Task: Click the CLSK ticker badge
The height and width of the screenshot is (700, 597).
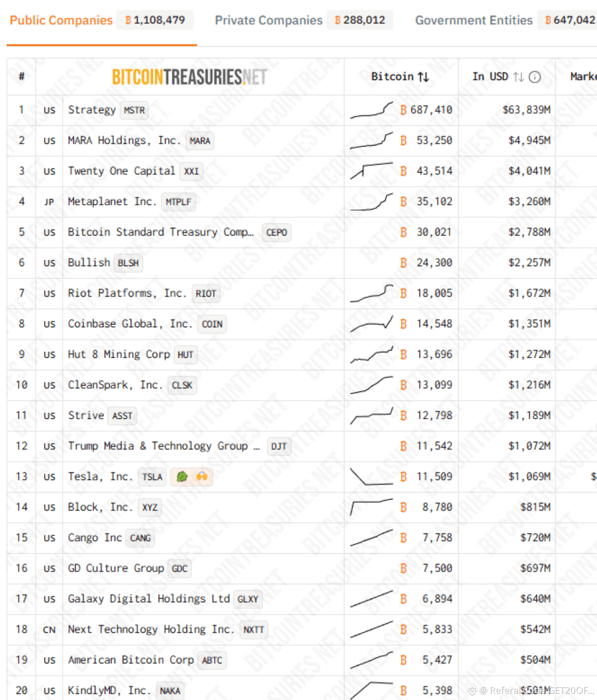Action: click(182, 386)
